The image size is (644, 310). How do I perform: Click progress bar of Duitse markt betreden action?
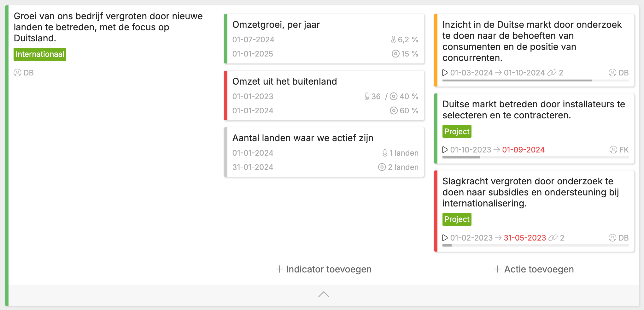[536, 157]
